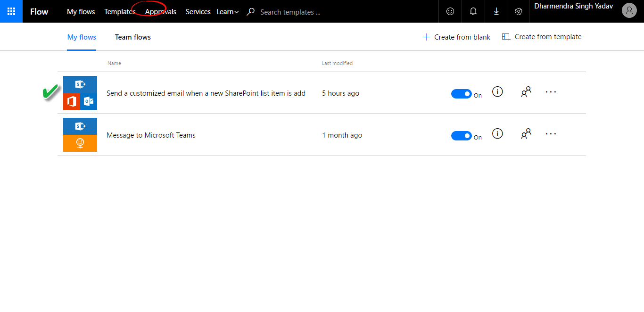
Task: Open the Templates page in top navigation
Action: (x=120, y=12)
